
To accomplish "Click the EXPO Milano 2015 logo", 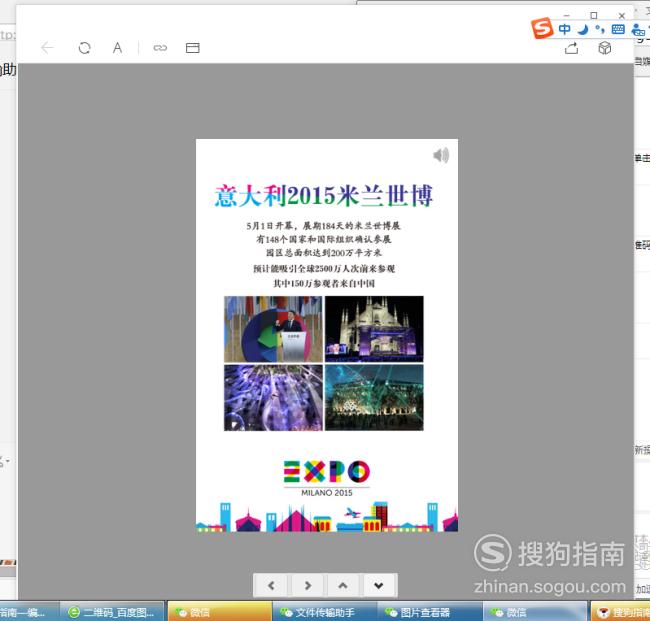I will point(327,478).
